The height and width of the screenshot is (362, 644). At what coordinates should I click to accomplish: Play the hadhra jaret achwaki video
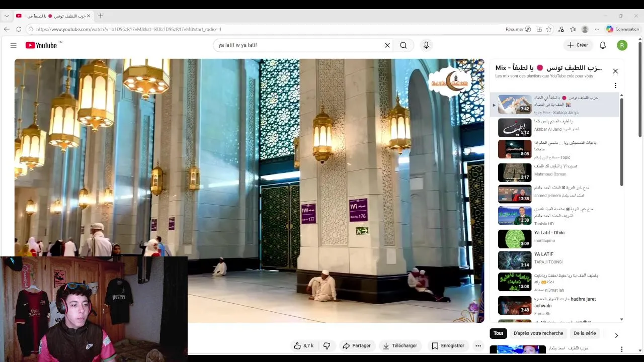pos(555,305)
